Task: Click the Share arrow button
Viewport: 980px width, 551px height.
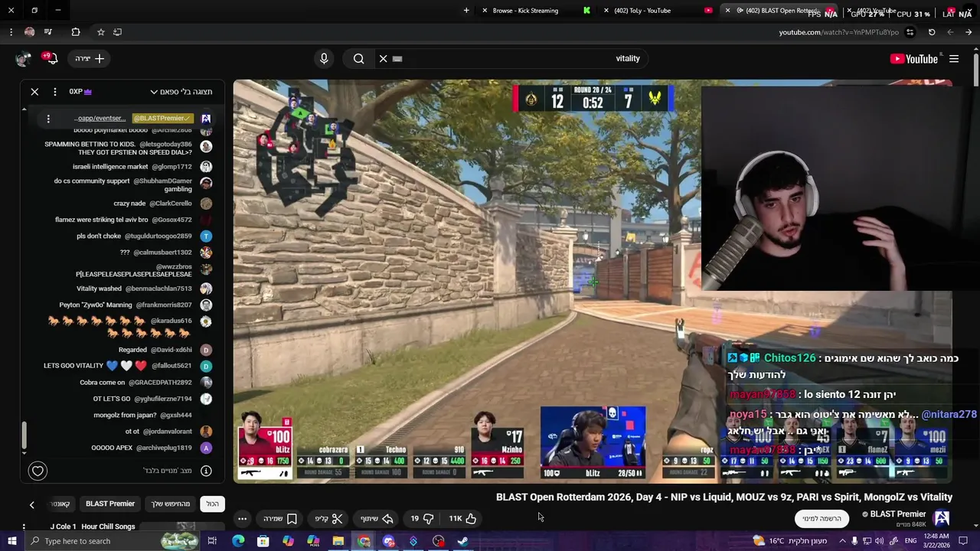Action: pyautogui.click(x=377, y=518)
